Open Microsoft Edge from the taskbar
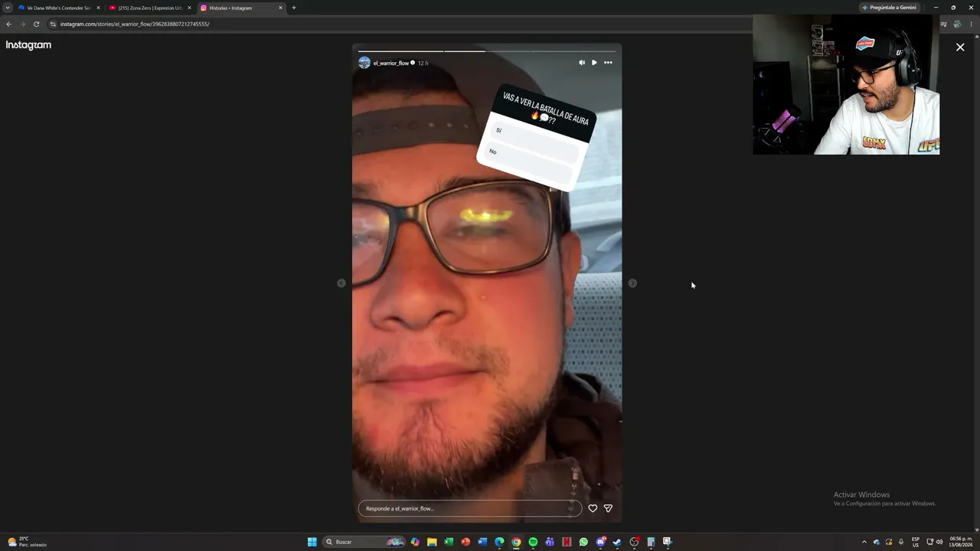This screenshot has height=551, width=980. coord(499,542)
